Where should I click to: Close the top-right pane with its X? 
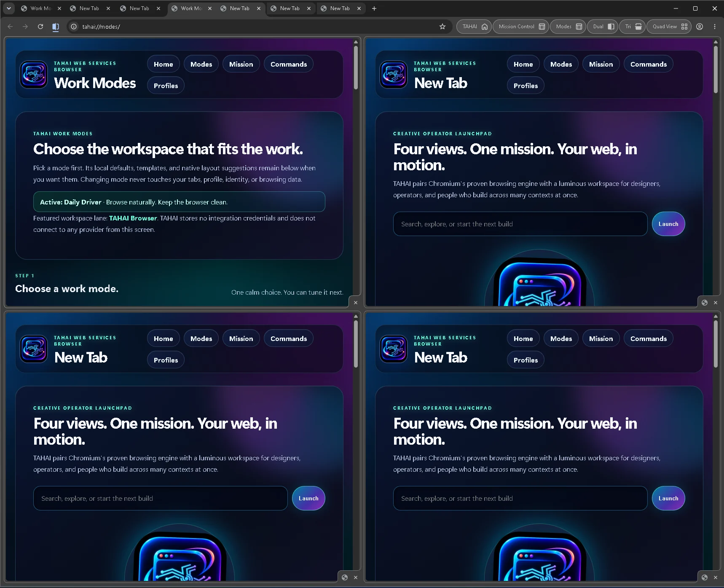click(x=716, y=303)
